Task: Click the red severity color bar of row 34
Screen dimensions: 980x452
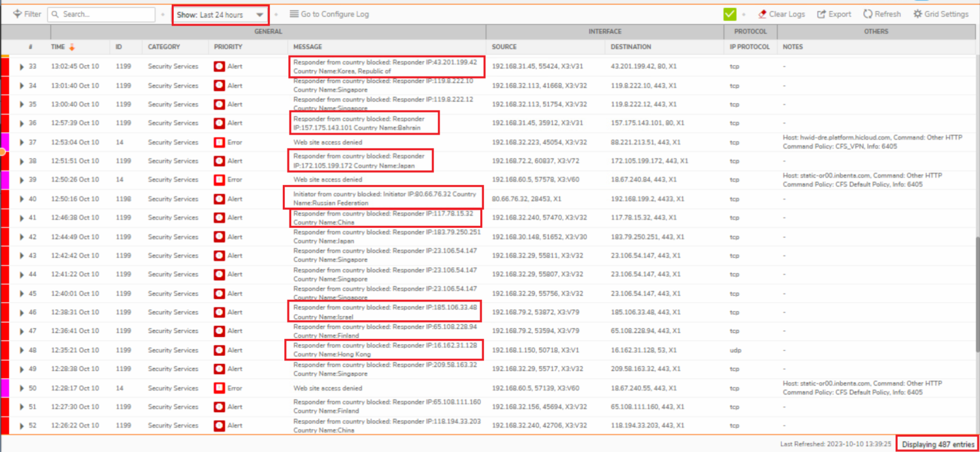Action: pos(5,86)
